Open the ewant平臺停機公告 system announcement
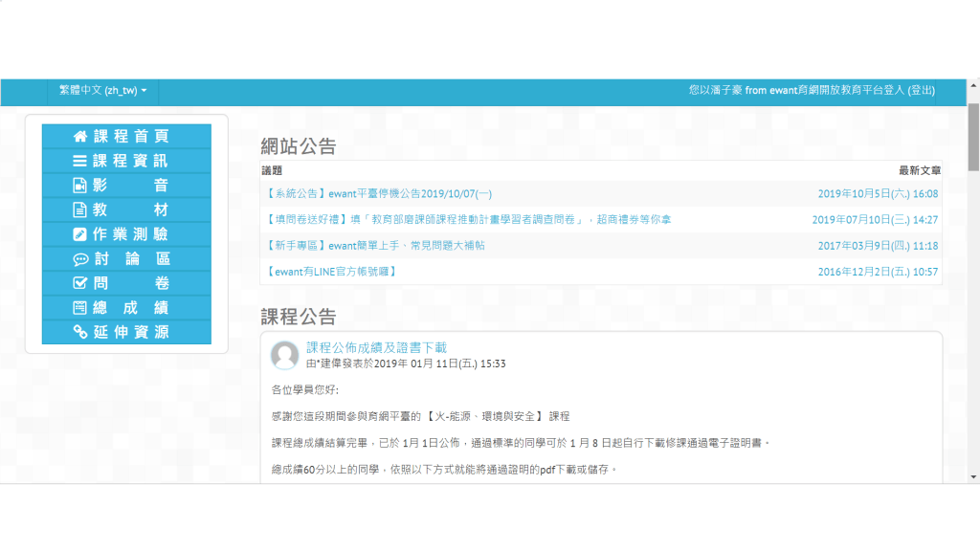This screenshot has width=980, height=551. (x=379, y=193)
